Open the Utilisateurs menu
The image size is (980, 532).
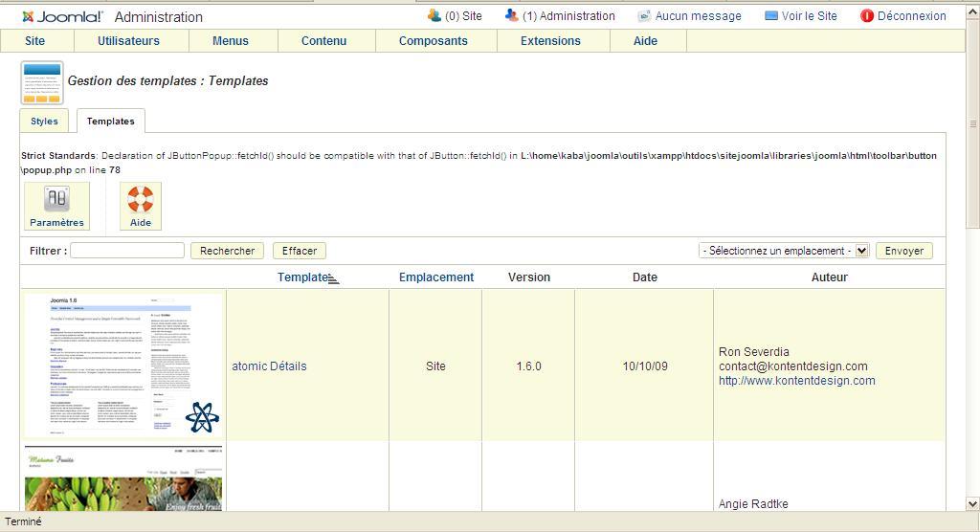click(129, 40)
